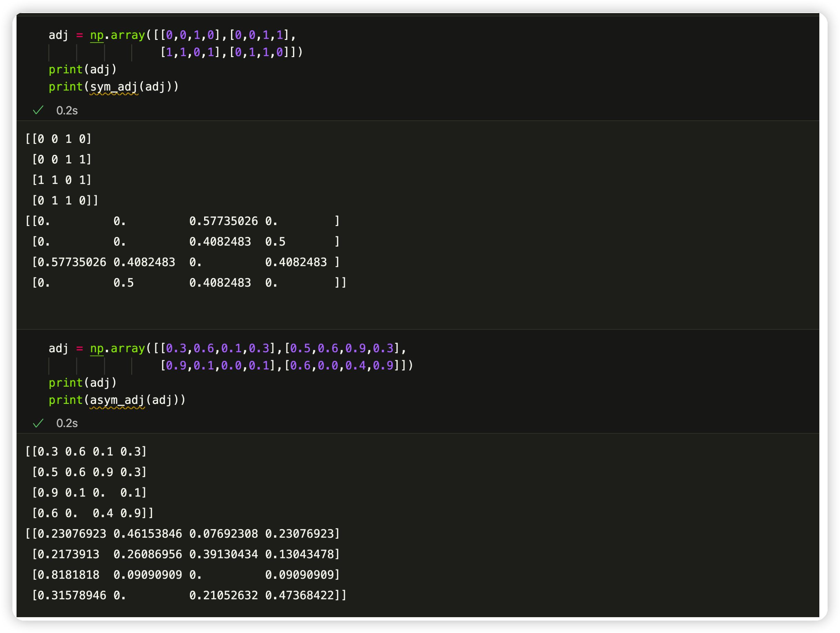
Task: Click 0.57735026 in the first sym_adj output row
Action: [224, 221]
